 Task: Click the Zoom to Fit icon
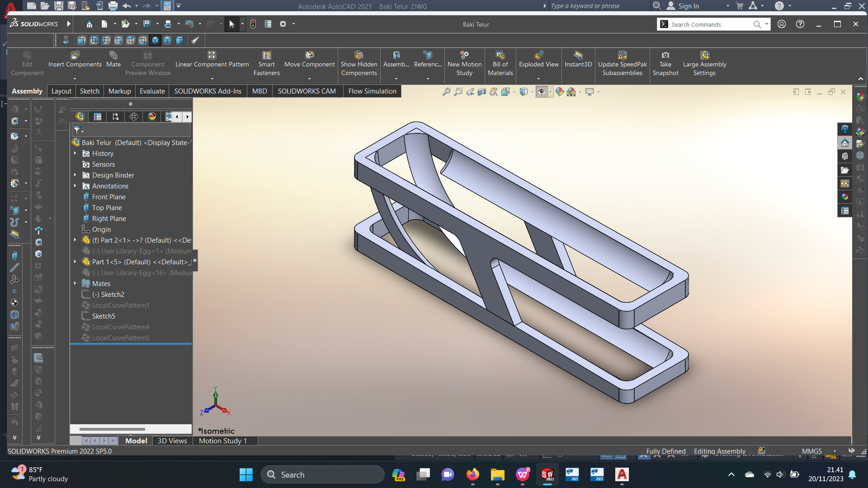(x=446, y=92)
